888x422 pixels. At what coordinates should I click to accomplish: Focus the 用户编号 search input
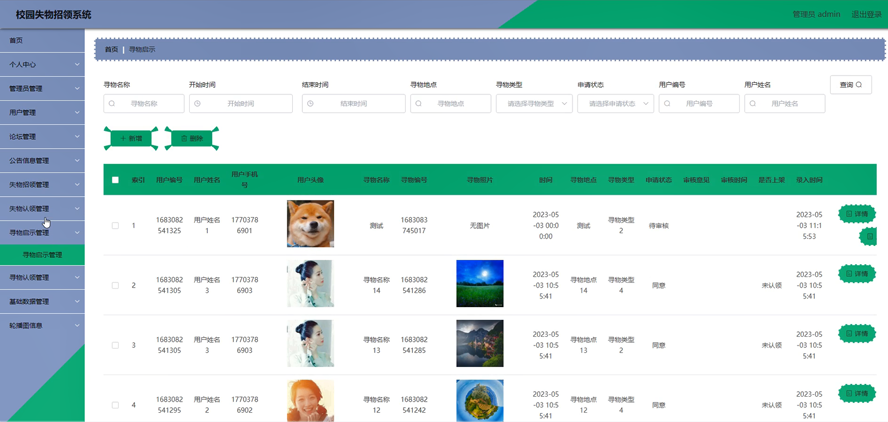click(699, 104)
